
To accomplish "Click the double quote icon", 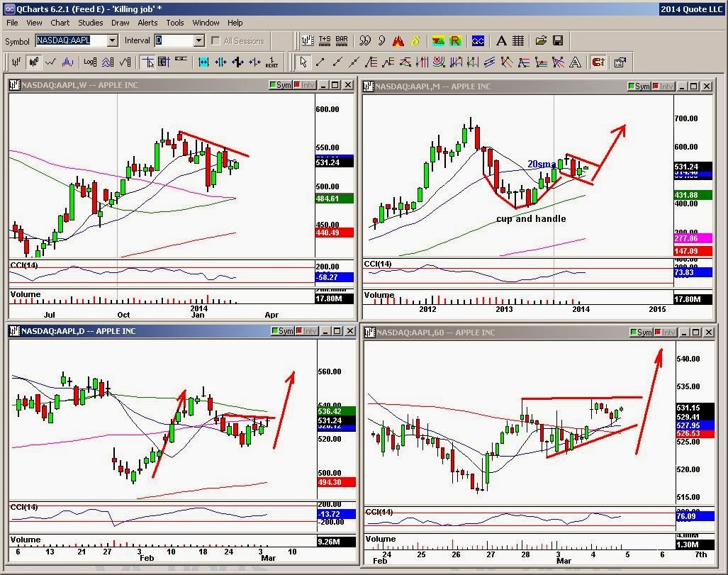I will click(365, 41).
